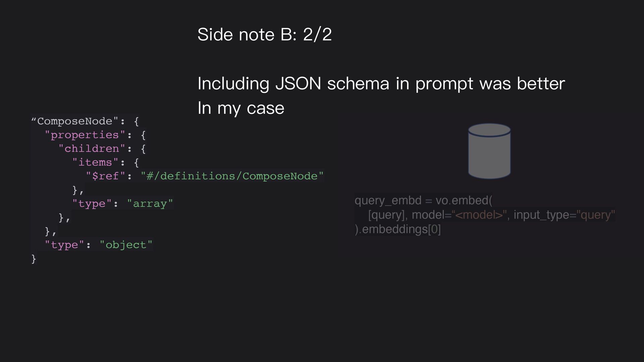The image size is (644, 362).
Task: Click the "object" type value
Action: pyautogui.click(x=126, y=245)
